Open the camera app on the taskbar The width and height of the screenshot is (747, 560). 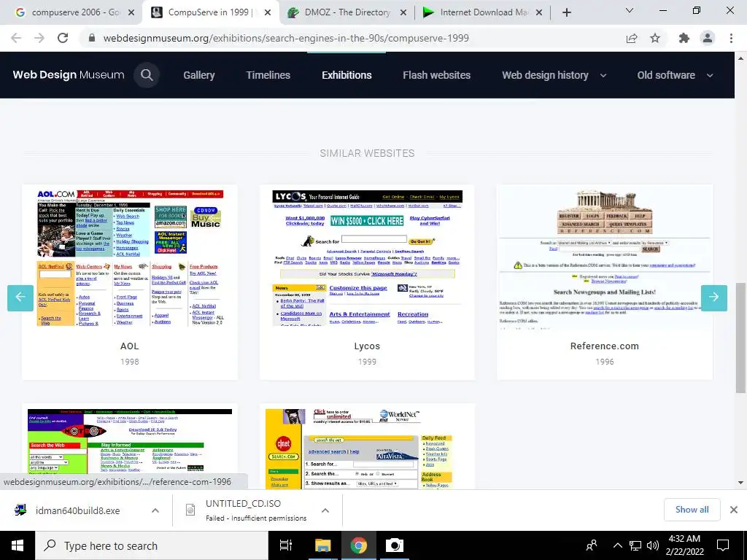(x=395, y=545)
